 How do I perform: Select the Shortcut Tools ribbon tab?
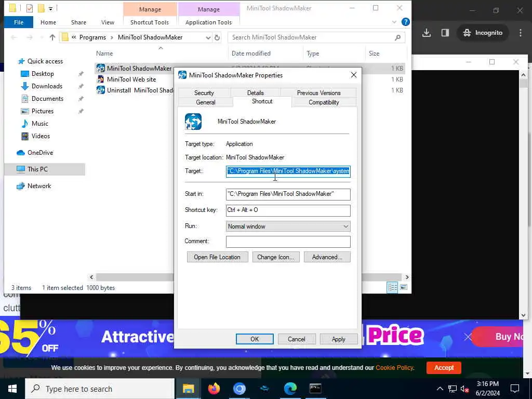(x=150, y=22)
